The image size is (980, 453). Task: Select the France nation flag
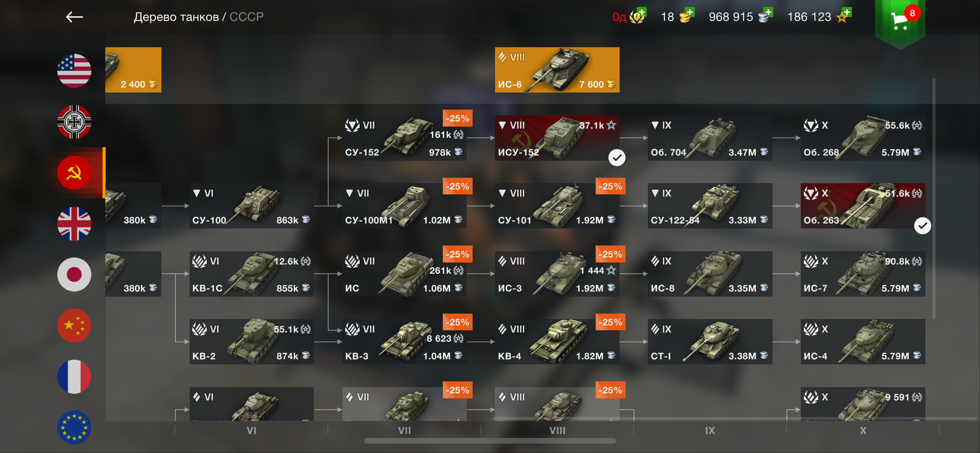[x=74, y=377]
